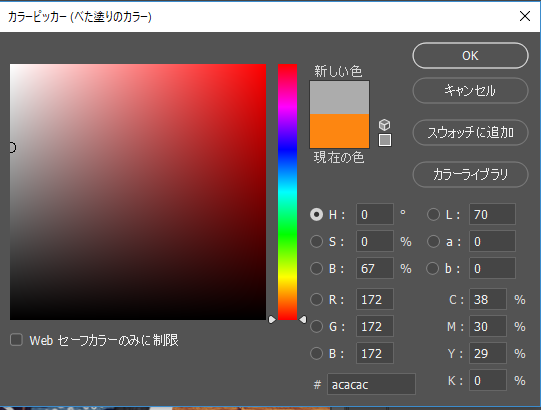Click the left hue slider arrow
Viewport: 541px width, 410px height.
pyautogui.click(x=272, y=320)
